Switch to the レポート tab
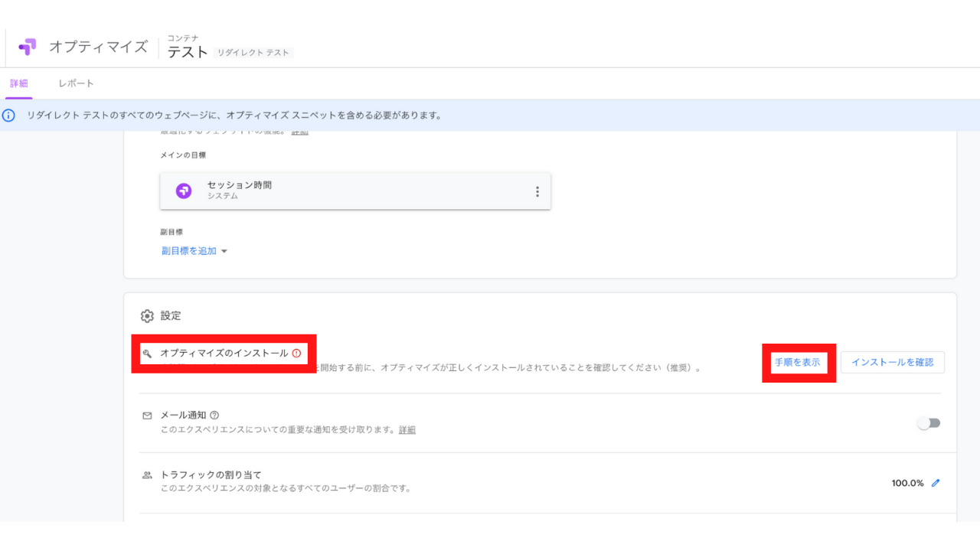 [76, 83]
